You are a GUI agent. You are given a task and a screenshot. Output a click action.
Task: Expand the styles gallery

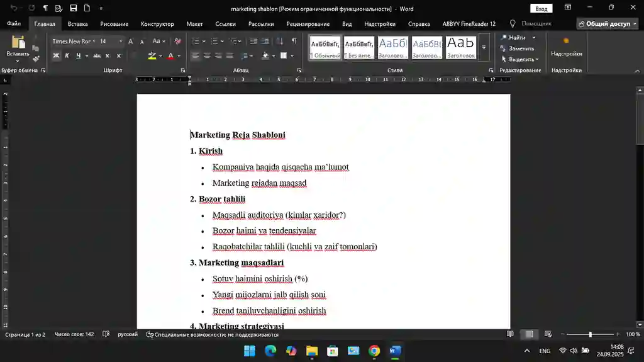tap(484, 47)
